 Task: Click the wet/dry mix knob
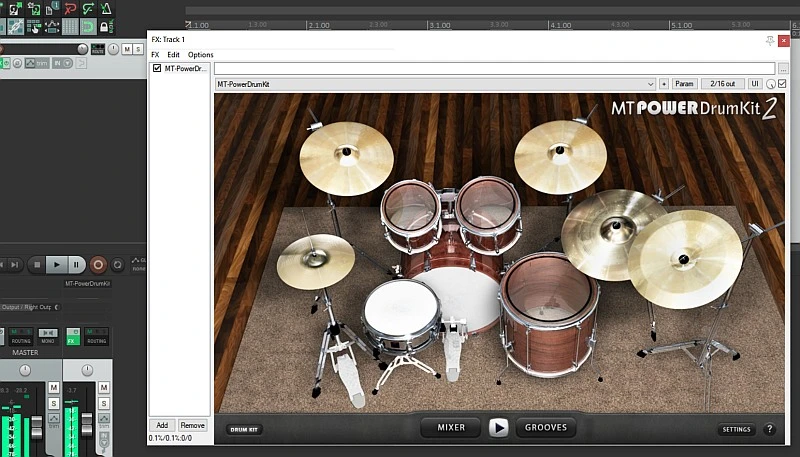(x=771, y=84)
